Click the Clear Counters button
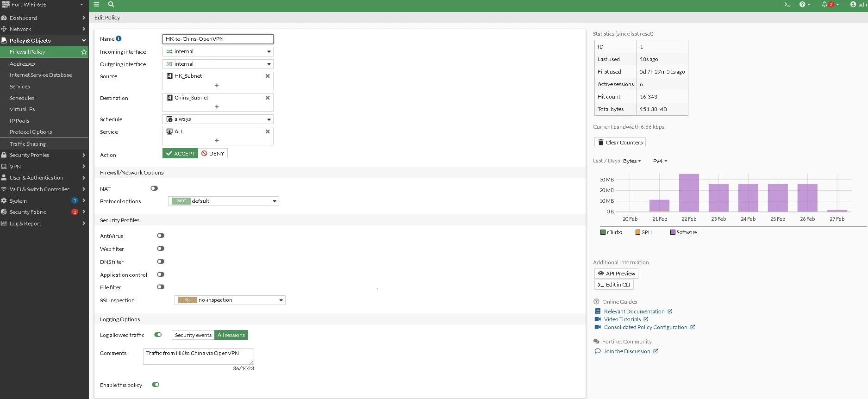868x399 pixels. coord(620,142)
